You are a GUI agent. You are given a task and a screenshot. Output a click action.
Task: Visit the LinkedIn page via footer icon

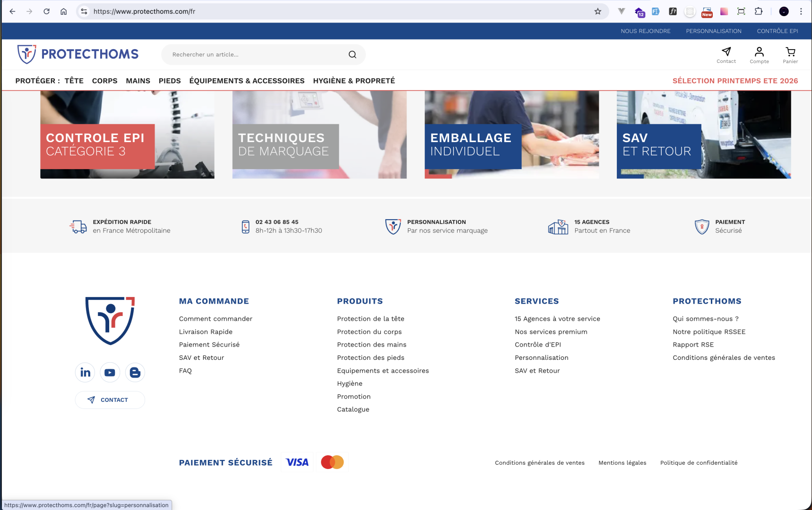[85, 373]
